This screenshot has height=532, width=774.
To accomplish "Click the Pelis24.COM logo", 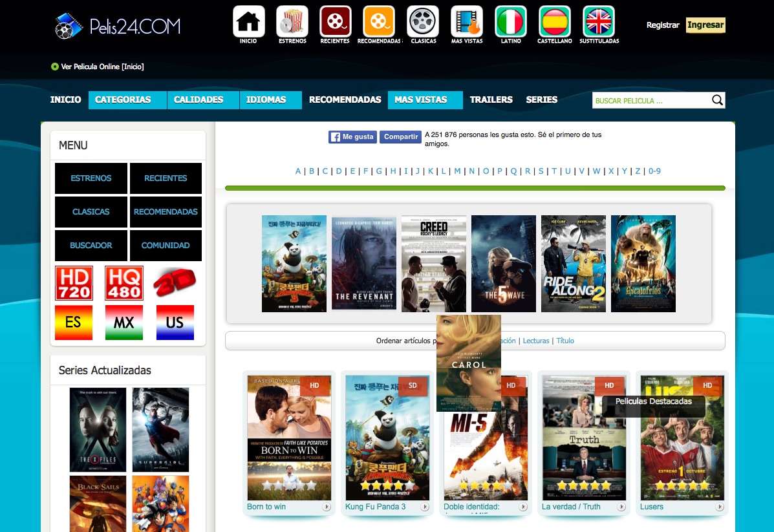I will point(118,26).
